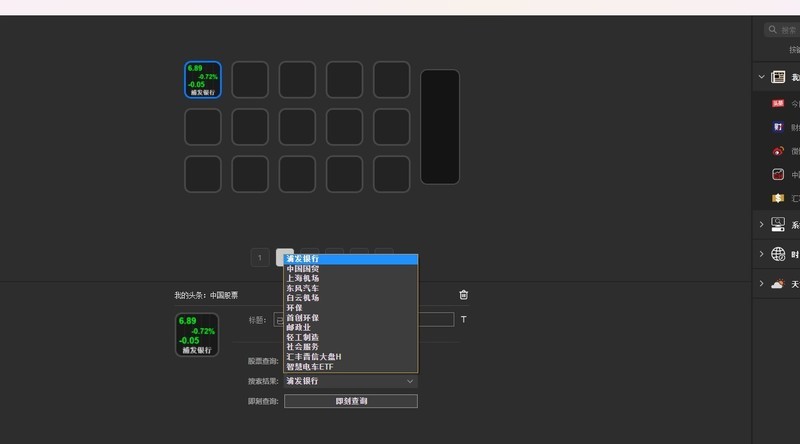The image size is (800, 444).
Task: Choose 中国国贸 from the dropdown list
Action: tap(303, 269)
